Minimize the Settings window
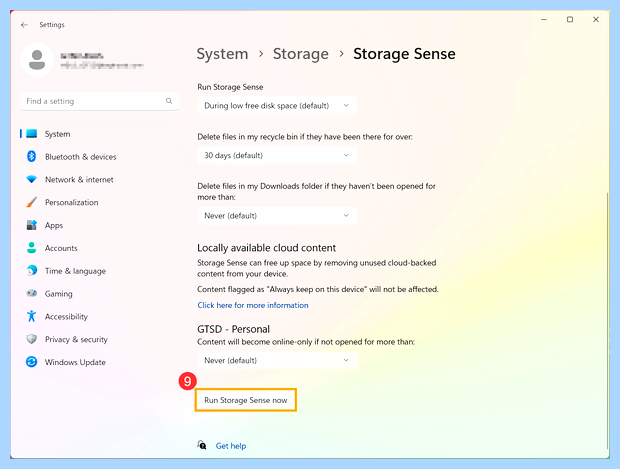The height and width of the screenshot is (469, 620). 544,19
